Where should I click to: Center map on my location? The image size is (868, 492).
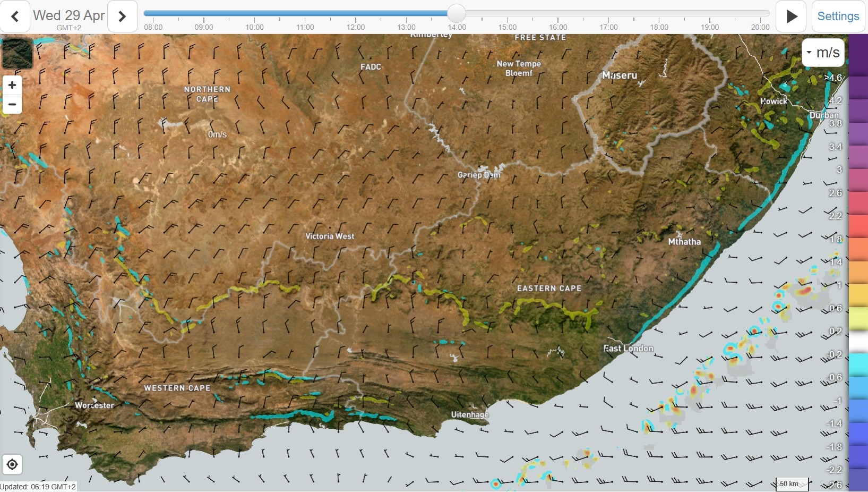[12, 465]
